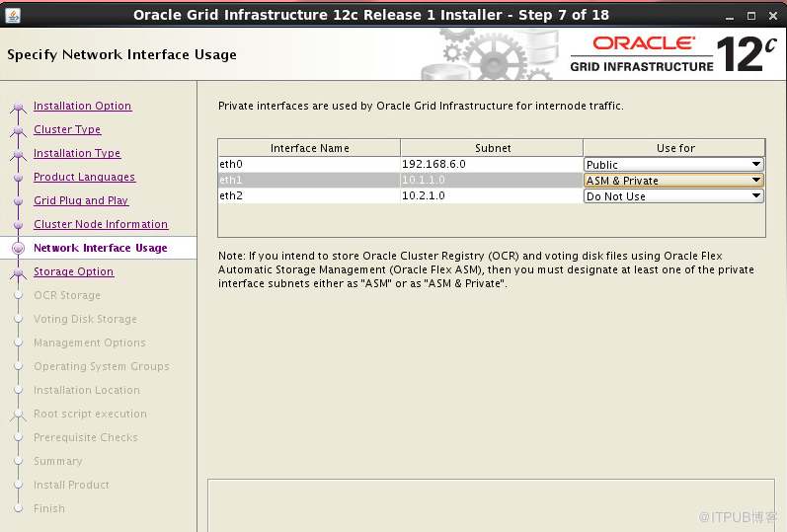
Task: Open Grid Plug and Play step
Action: coord(81,200)
